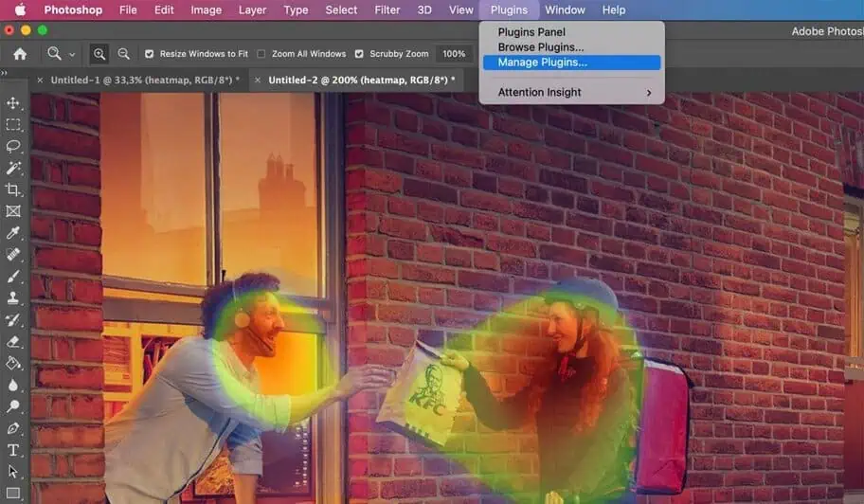Open the Image menu

[x=207, y=9]
